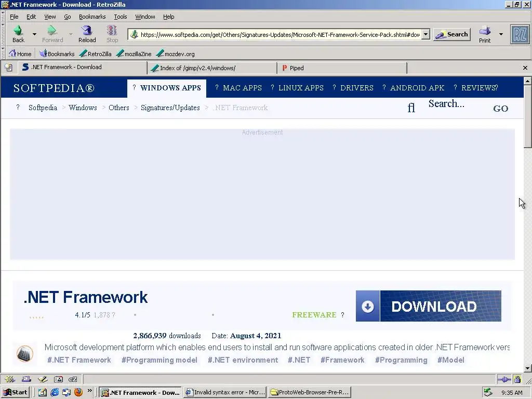
Task: Open the LINUX APPS site section
Action: [x=297, y=88]
